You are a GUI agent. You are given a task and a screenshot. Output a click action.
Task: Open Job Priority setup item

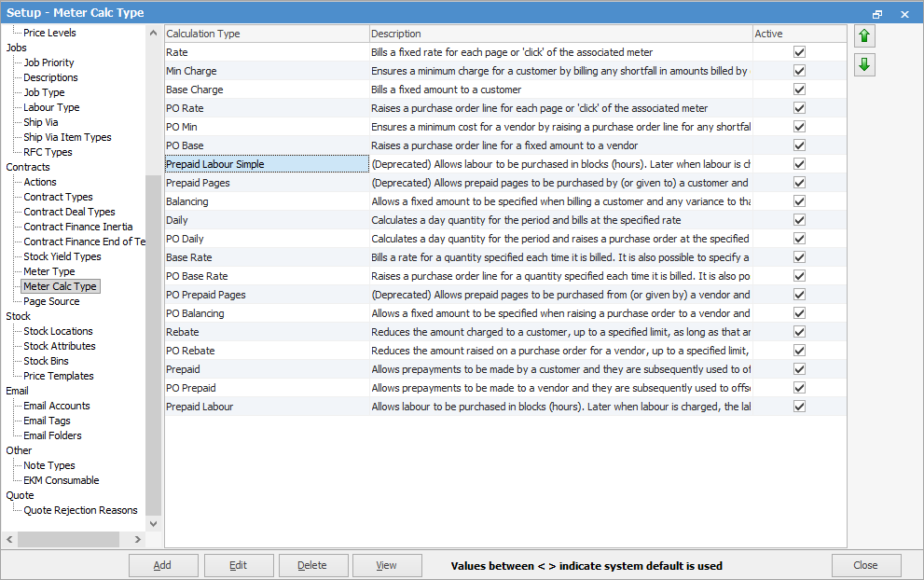click(x=48, y=62)
